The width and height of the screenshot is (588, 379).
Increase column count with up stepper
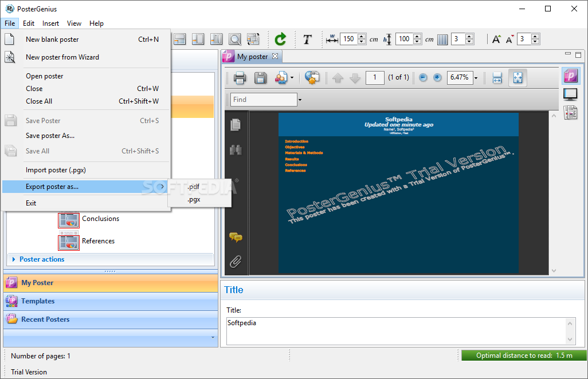click(469, 36)
